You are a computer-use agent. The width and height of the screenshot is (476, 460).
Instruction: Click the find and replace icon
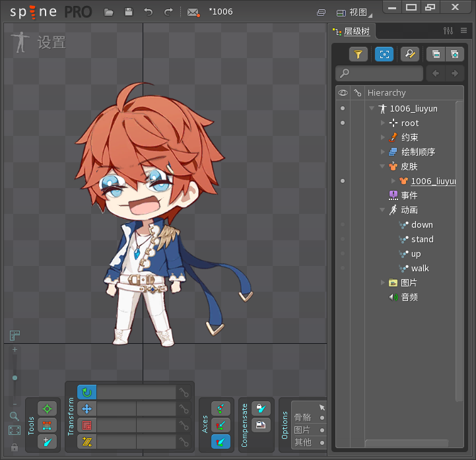(x=410, y=54)
